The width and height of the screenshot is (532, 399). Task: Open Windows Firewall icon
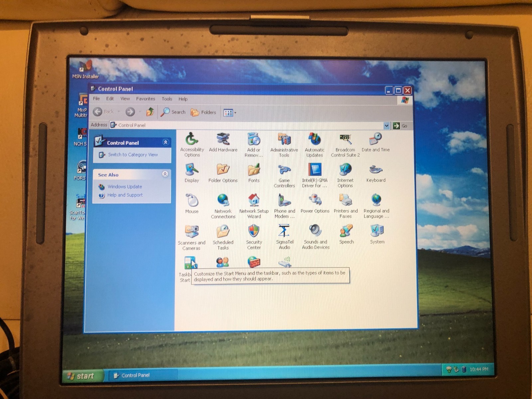[254, 262]
